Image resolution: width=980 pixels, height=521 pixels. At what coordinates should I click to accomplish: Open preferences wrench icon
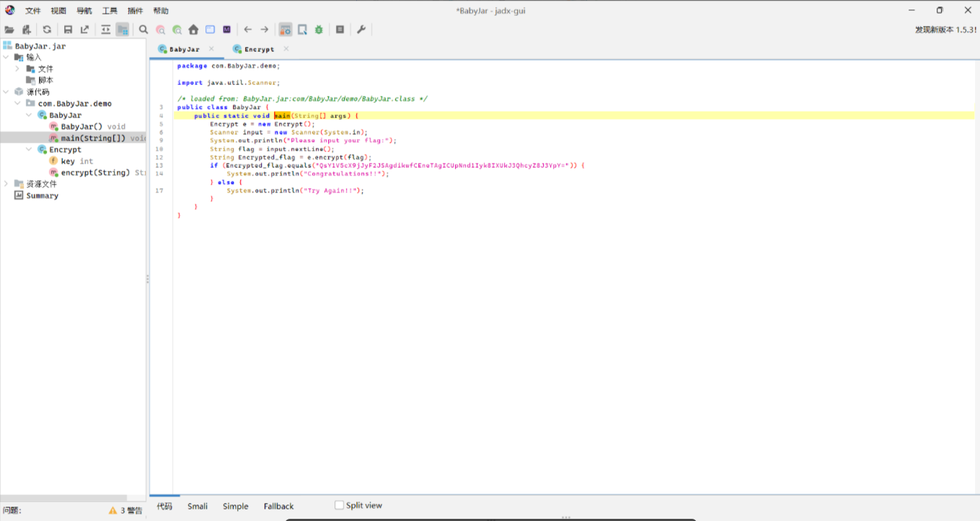tap(361, 30)
